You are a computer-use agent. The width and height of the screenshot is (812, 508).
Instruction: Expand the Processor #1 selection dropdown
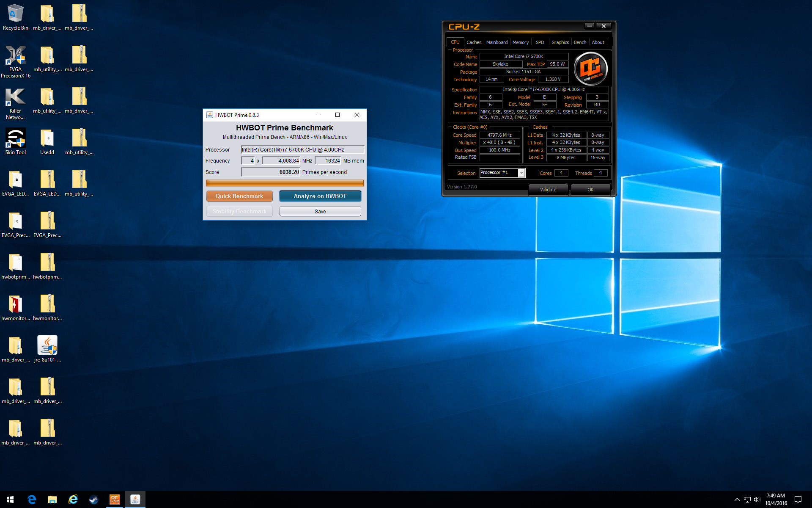(521, 173)
